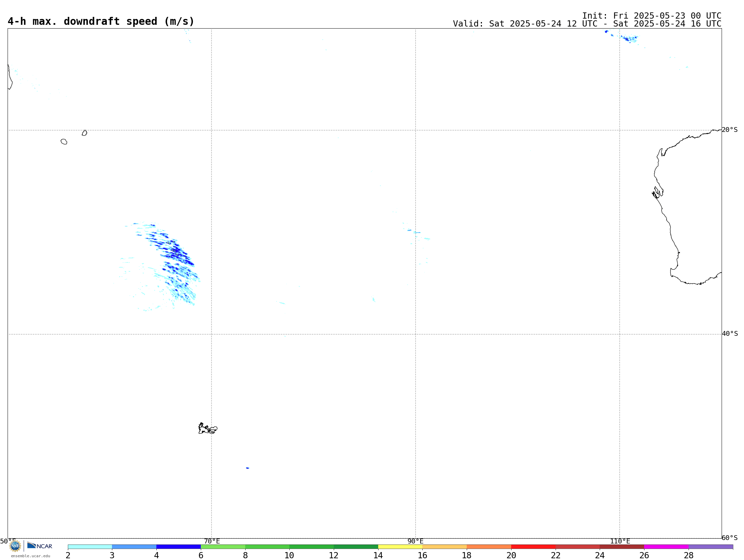744x560 pixels.
Task: Select the dark blue 4–6 m/s swatch
Action: [178, 547]
